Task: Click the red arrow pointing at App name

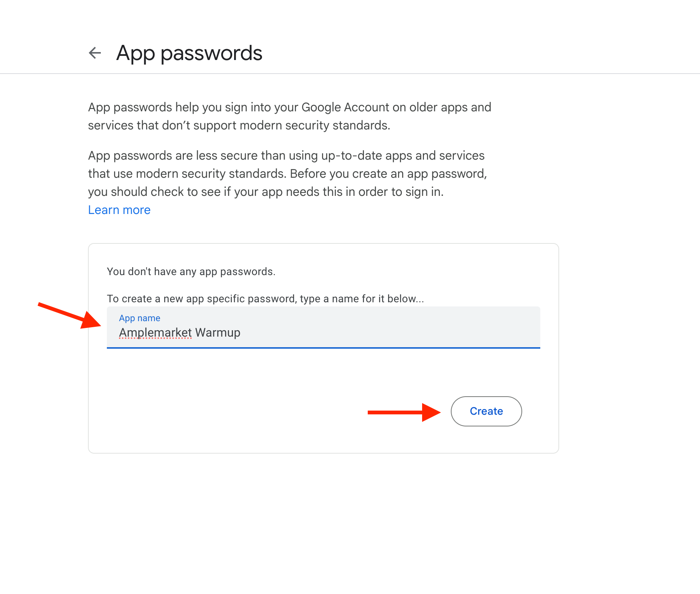Action: pos(70,315)
